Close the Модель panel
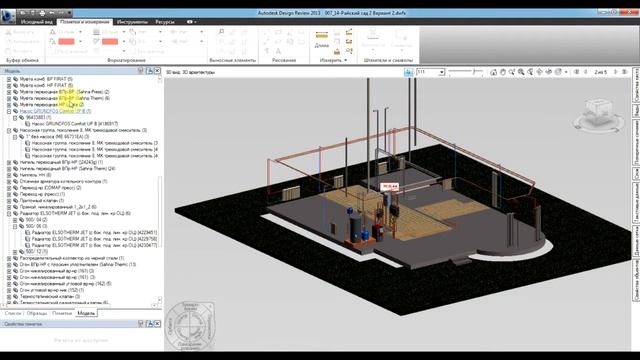Image resolution: width=640 pixels, height=360 pixels. (x=157, y=71)
